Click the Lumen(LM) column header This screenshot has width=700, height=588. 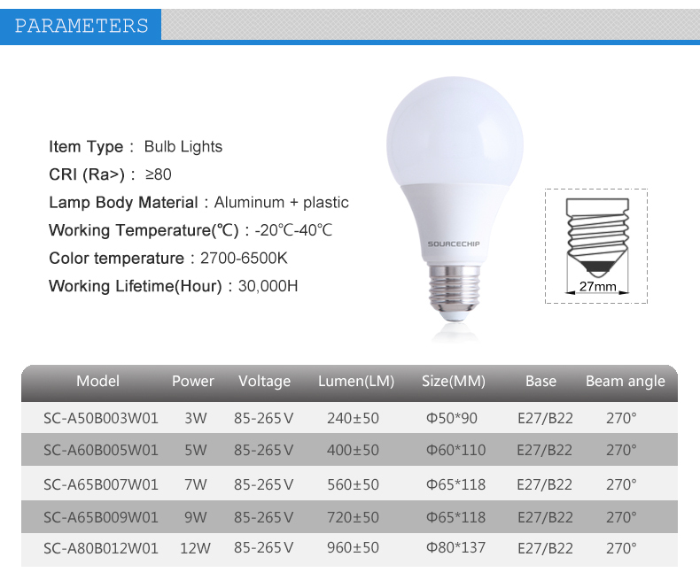tap(355, 382)
